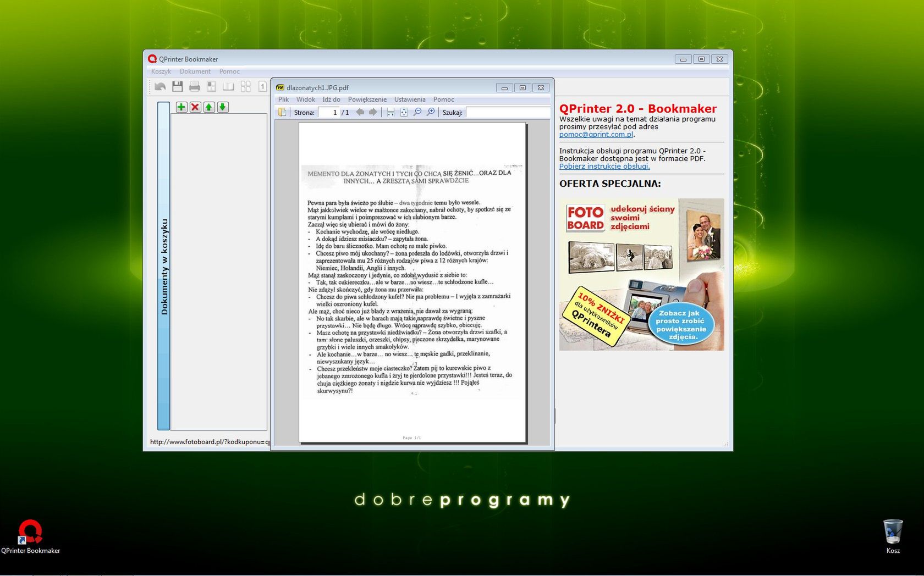Click the red QPrinter logo in title bar
924x576 pixels.
pyautogui.click(x=152, y=59)
